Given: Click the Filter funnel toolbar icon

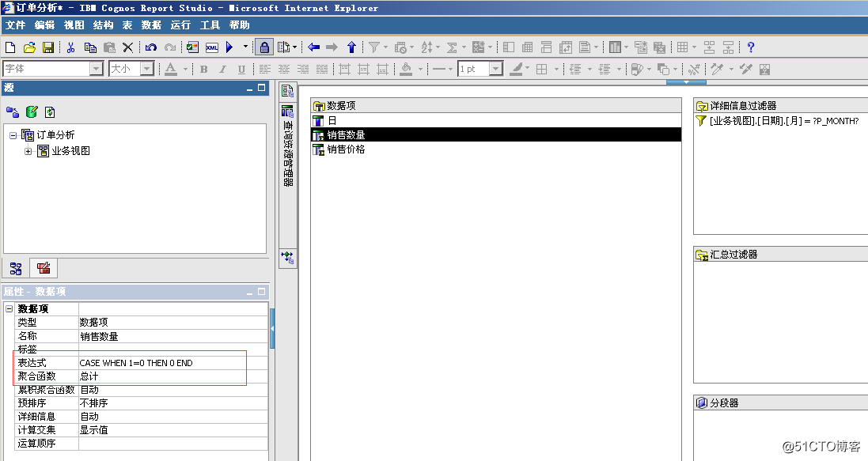Looking at the screenshot, I should click(375, 47).
